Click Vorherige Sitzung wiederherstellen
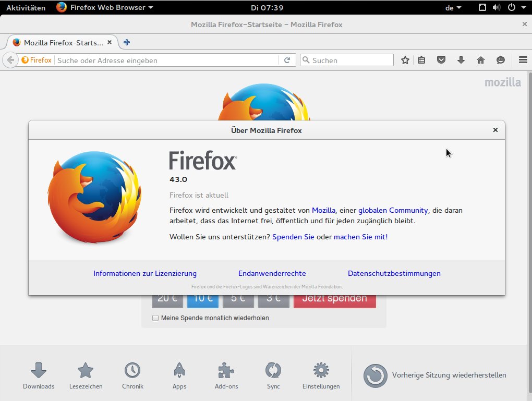Viewport: 532px width, 401px height. click(x=434, y=375)
